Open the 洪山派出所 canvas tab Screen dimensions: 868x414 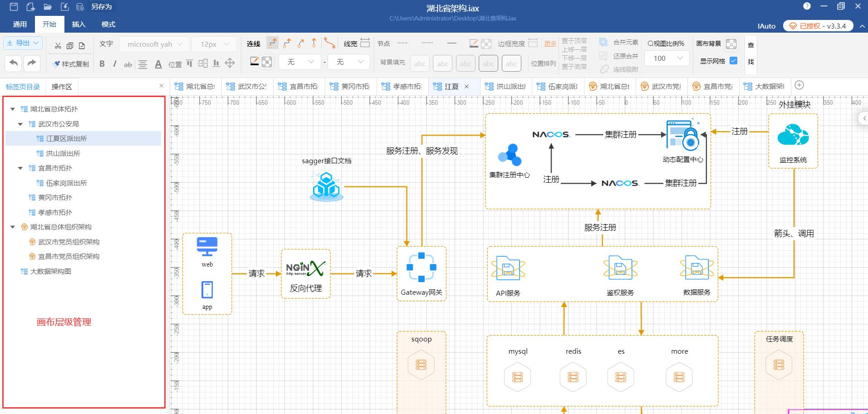pyautogui.click(x=506, y=86)
